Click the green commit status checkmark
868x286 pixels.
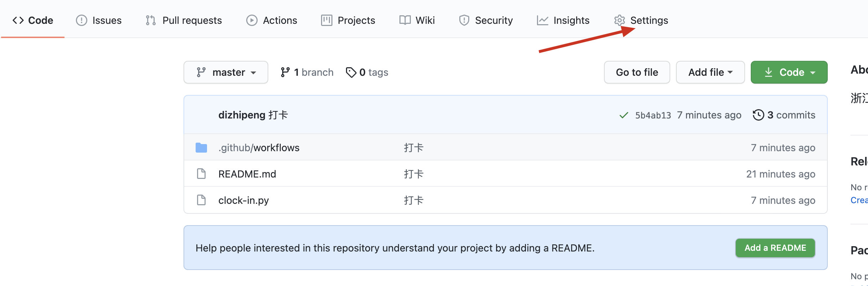[x=624, y=115]
